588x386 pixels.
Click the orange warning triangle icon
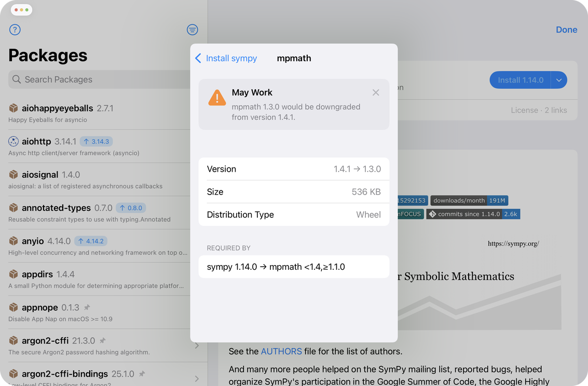click(x=217, y=98)
